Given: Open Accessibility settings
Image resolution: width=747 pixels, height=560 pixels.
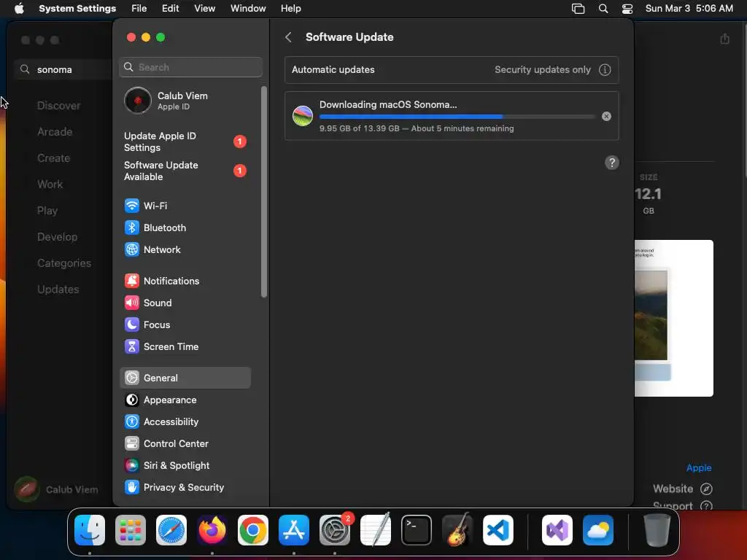Looking at the screenshot, I should click(x=185, y=422).
